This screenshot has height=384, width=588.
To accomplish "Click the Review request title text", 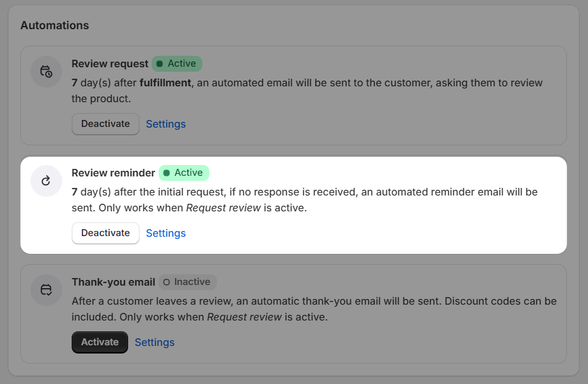I will click(x=110, y=64).
